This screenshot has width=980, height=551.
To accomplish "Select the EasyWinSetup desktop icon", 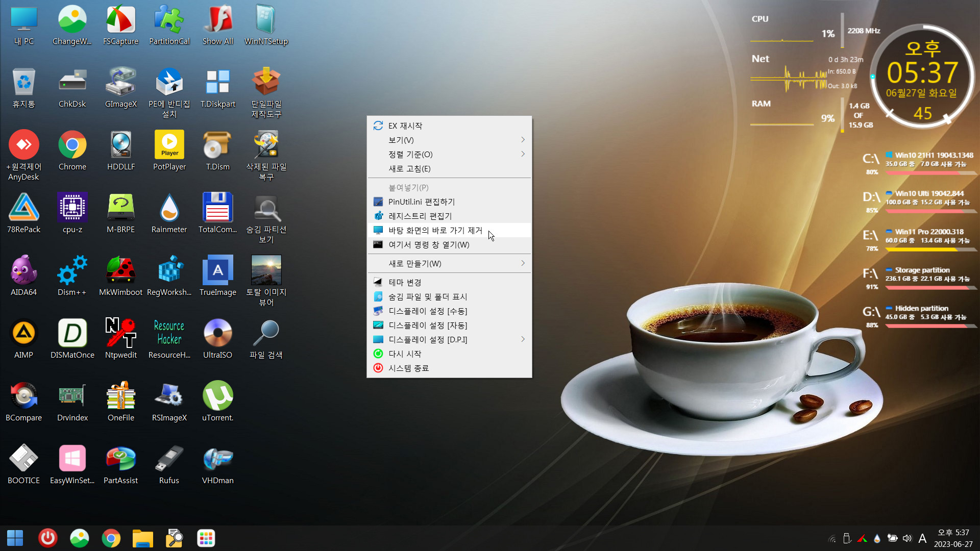I will [72, 465].
